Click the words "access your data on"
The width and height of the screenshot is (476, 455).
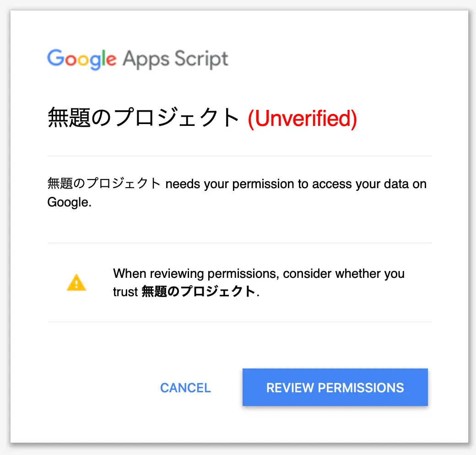369,184
